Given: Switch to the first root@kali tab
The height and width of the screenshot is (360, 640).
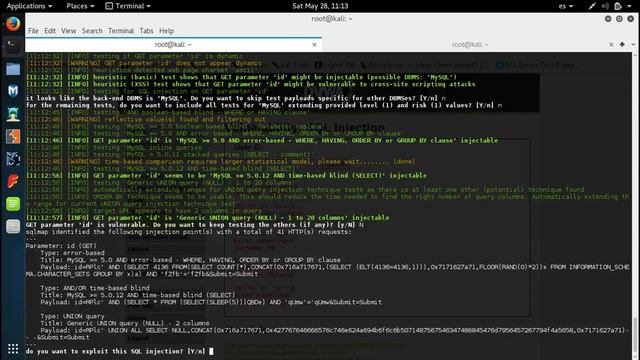Looking at the screenshot, I should (173, 44).
